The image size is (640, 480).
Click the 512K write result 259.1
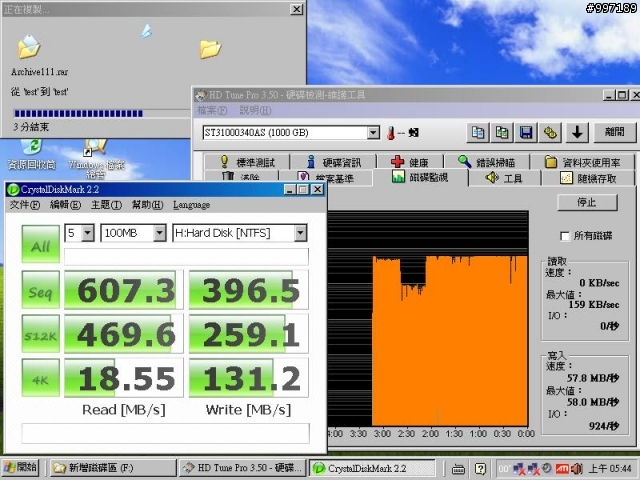pyautogui.click(x=249, y=334)
